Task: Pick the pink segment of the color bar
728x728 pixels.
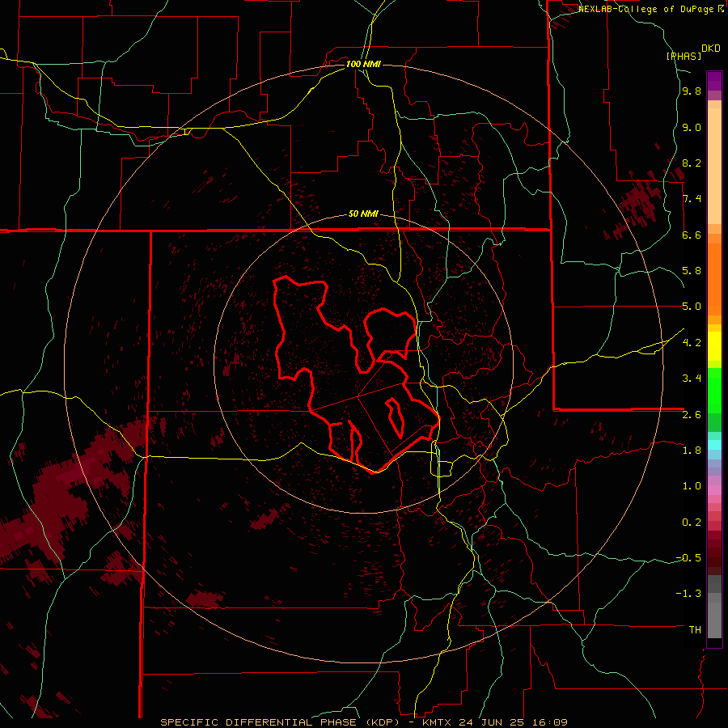Action: tap(714, 490)
